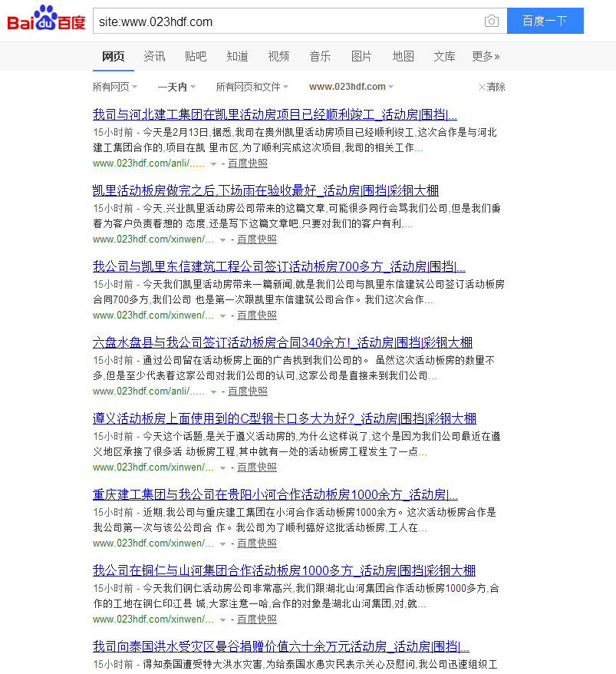Switch to the 资讯 tab
Image resolution: width=616 pixels, height=674 pixels.
154,56
